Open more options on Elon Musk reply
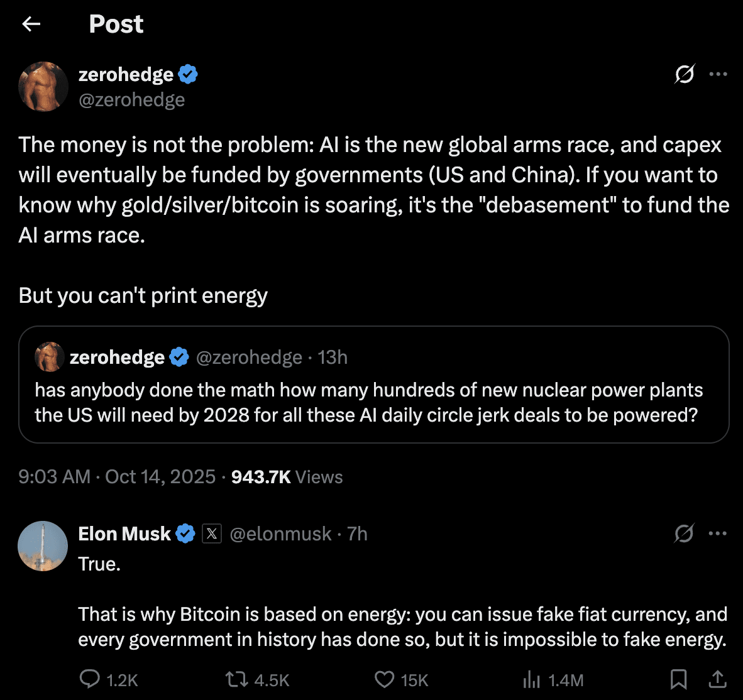 [x=718, y=533]
